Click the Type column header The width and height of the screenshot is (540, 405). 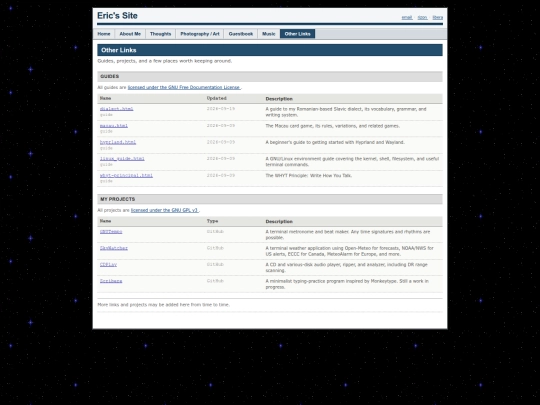click(212, 221)
